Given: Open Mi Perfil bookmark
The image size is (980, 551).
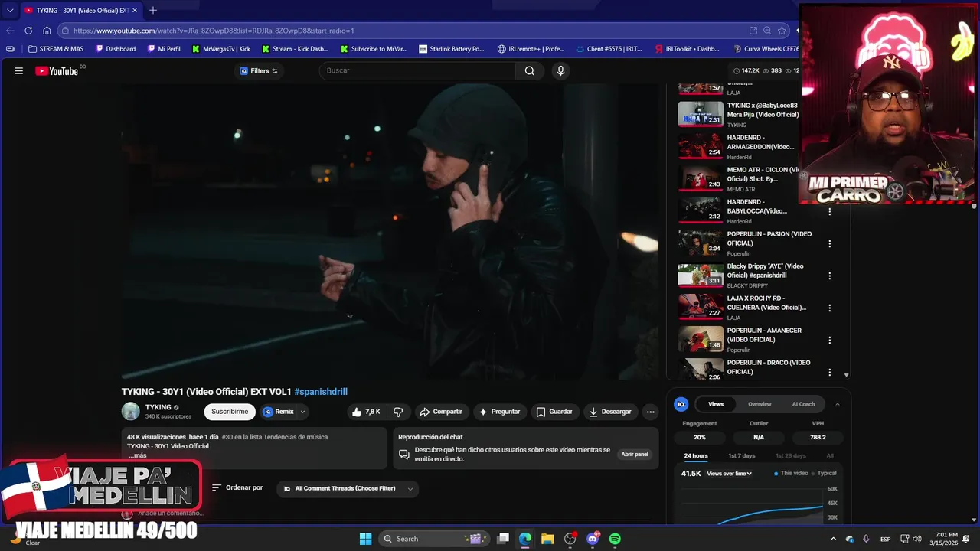Looking at the screenshot, I should point(164,48).
